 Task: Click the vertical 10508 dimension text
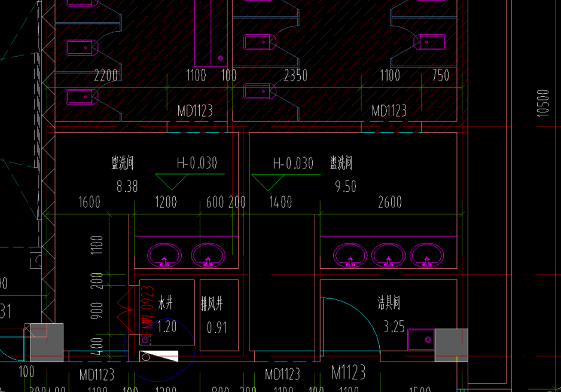tap(542, 103)
